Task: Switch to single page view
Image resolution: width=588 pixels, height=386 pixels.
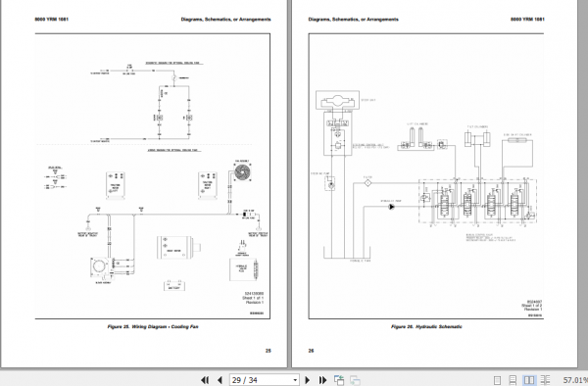Action: click(x=497, y=380)
